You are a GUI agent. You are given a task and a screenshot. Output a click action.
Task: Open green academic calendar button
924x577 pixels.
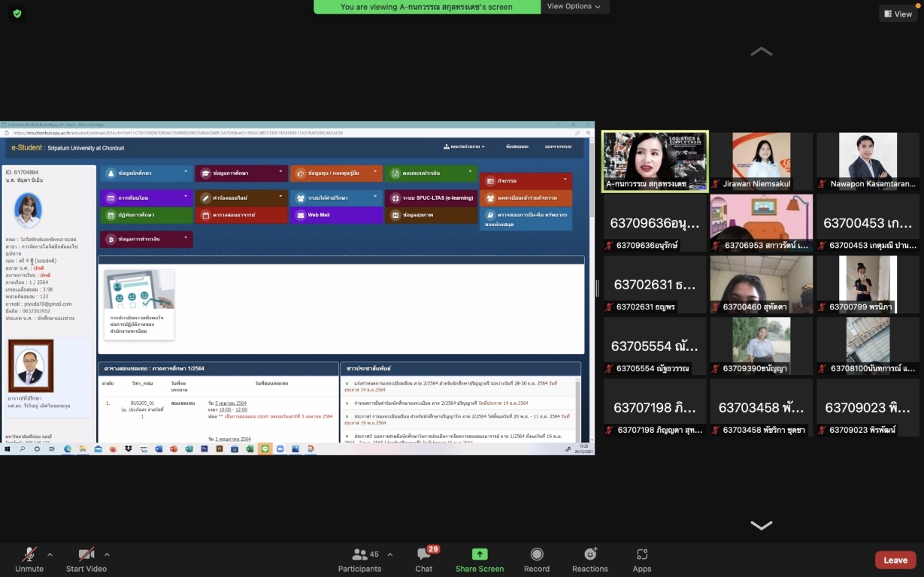pos(147,215)
